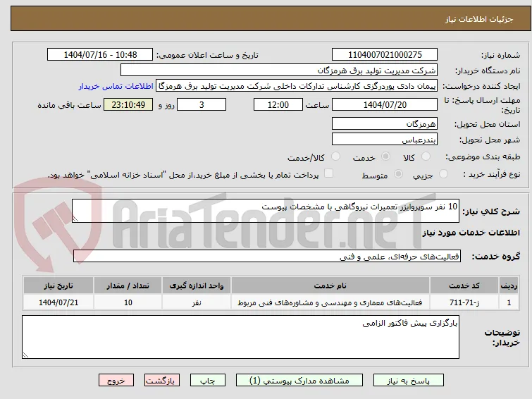Click resize handle of شرح کلی نیاز text area

75,219
